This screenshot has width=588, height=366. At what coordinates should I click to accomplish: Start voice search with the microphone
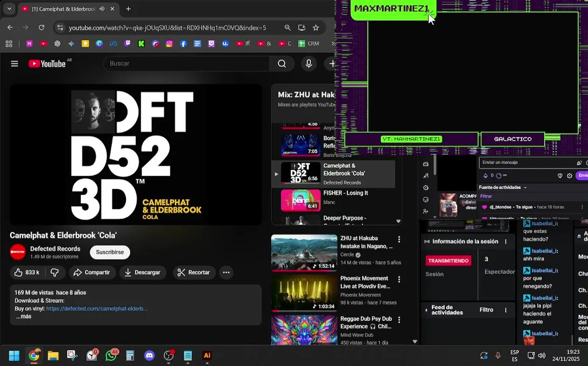tap(308, 64)
